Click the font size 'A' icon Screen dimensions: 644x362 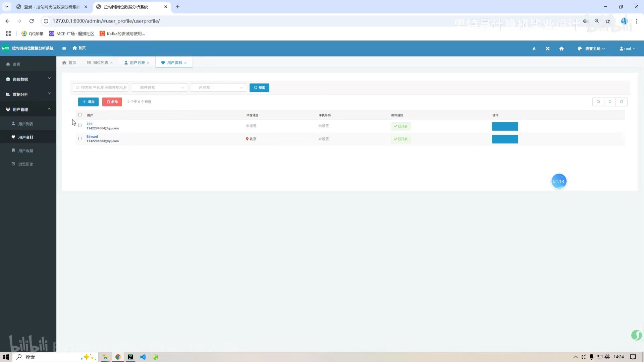point(534,49)
